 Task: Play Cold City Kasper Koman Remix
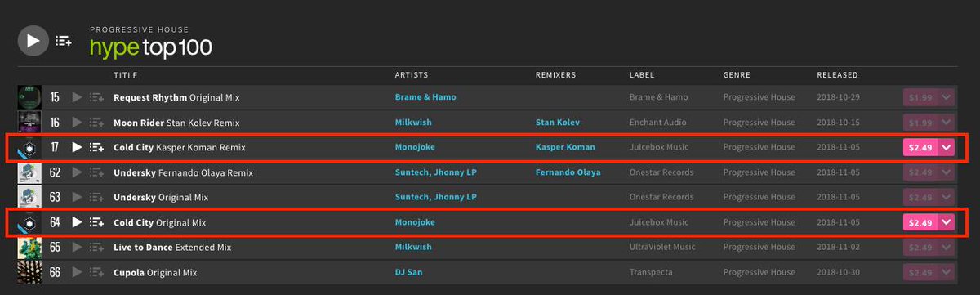(x=78, y=148)
